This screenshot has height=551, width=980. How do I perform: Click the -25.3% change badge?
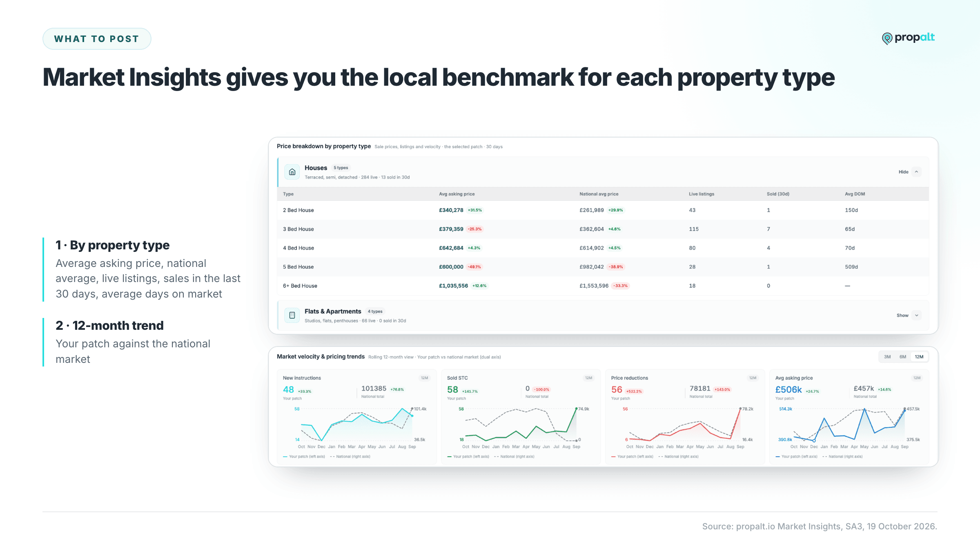[475, 229]
